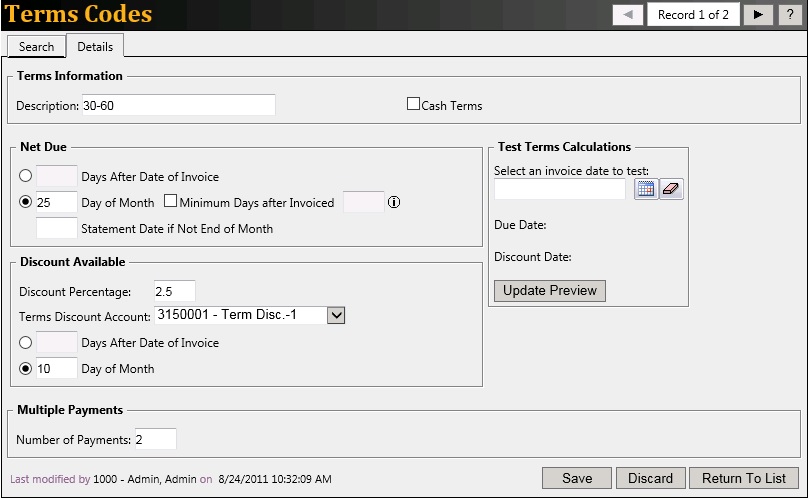Go to the next record arrow
The image size is (808, 498).
(759, 15)
